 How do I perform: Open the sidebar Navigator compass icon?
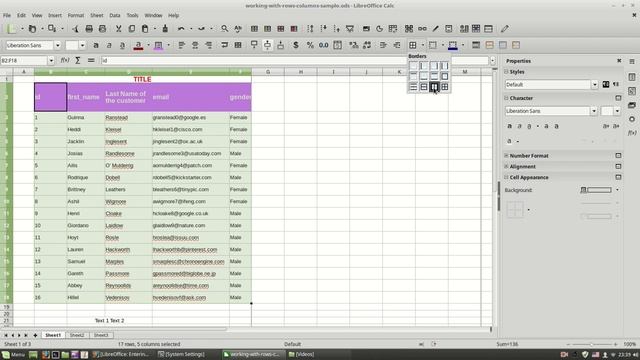[x=632, y=119]
